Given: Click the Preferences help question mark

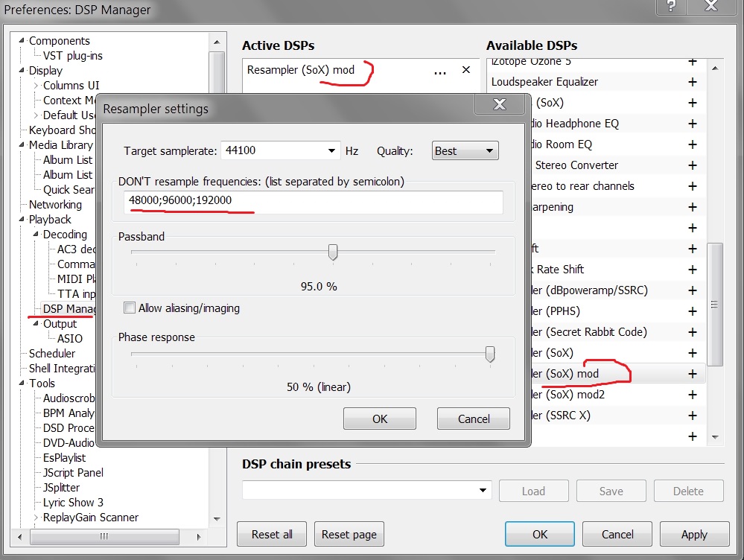Looking at the screenshot, I should point(671,6).
